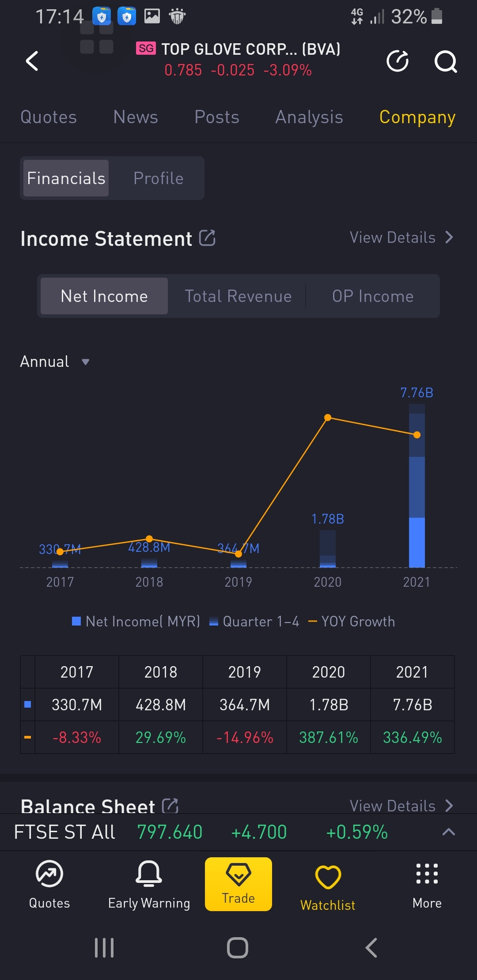Toggle Quarter 1–4 legend swatch
Viewport: 477px width, 980px height.
tap(214, 622)
